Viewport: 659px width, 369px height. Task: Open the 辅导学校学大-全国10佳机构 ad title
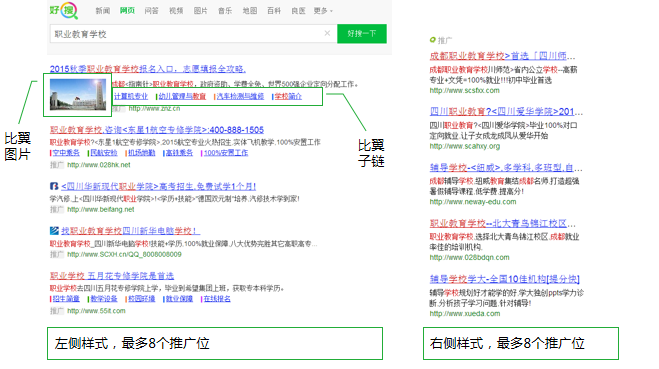[504, 279]
